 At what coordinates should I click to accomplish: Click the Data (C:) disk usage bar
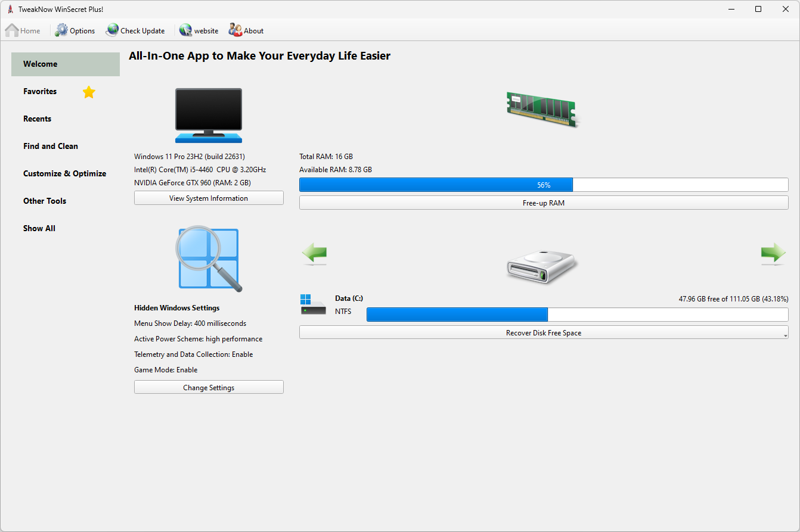coord(578,315)
